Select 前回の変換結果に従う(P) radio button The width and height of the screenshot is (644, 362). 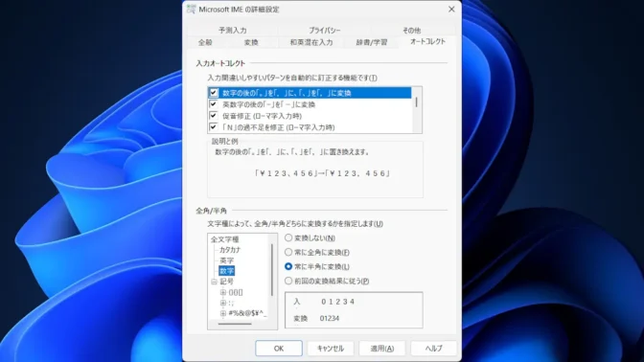click(x=288, y=281)
